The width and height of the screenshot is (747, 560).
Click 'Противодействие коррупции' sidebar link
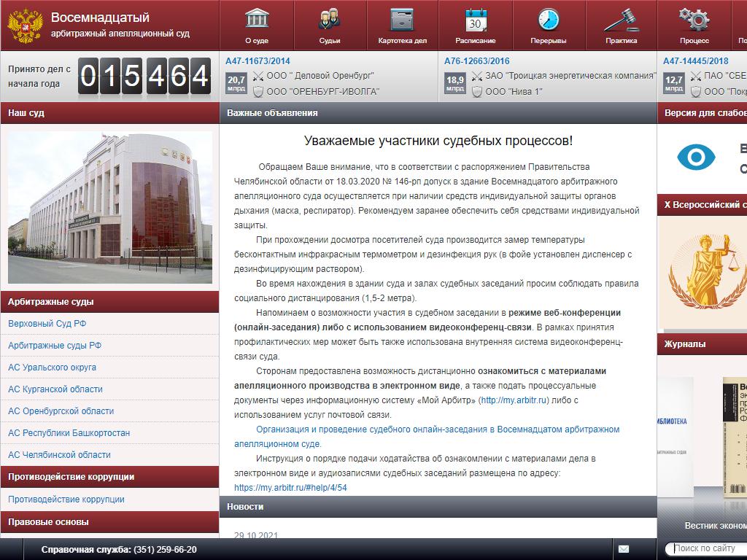point(66,499)
